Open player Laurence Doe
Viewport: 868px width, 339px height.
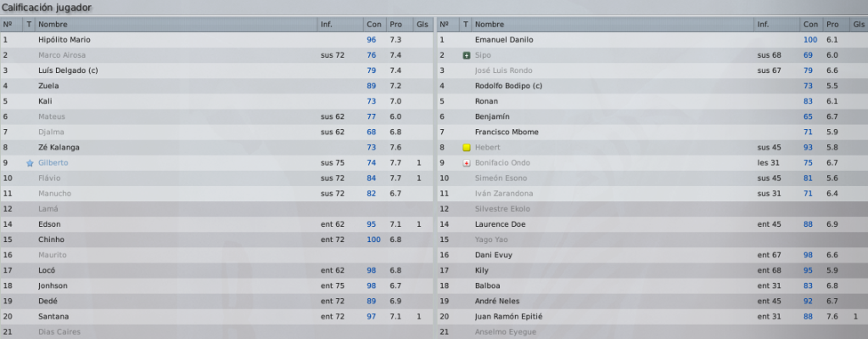click(x=501, y=224)
